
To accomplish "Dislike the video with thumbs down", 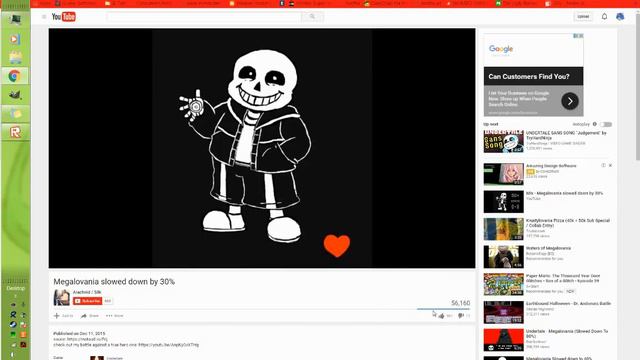I will (x=461, y=316).
